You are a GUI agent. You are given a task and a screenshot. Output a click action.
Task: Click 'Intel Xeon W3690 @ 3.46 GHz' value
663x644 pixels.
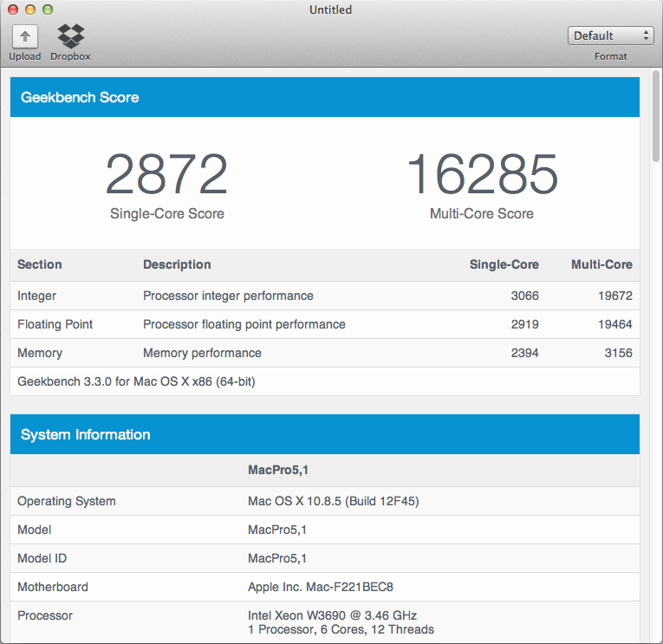pos(332,615)
